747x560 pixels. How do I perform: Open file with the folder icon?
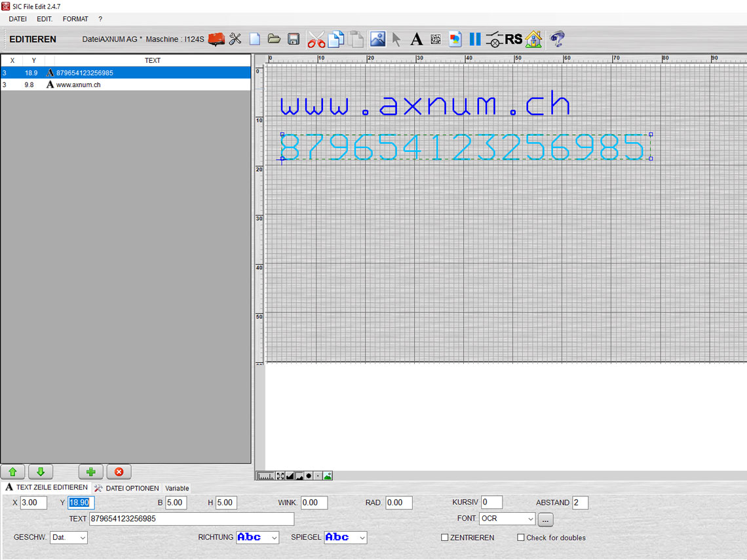click(x=274, y=39)
